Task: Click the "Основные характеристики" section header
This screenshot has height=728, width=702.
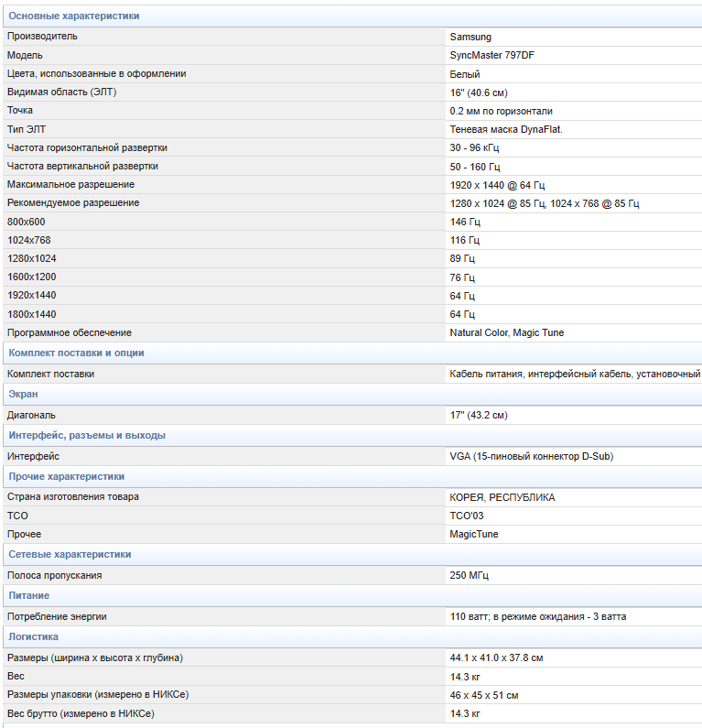Action: click(x=74, y=16)
